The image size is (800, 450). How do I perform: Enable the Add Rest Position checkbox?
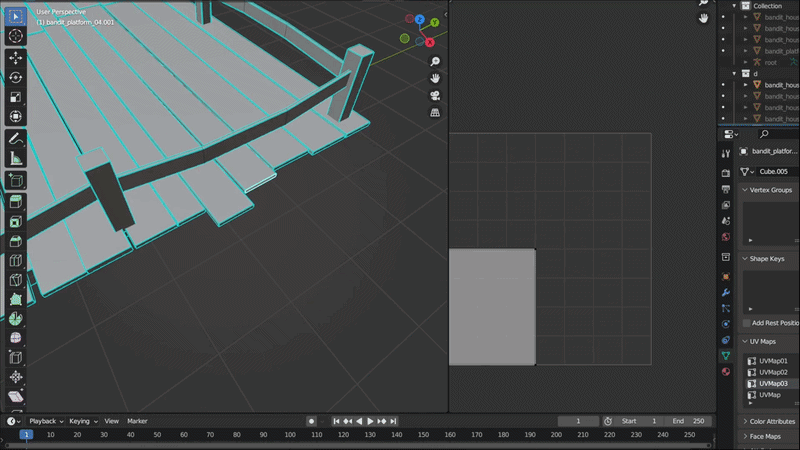(747, 323)
